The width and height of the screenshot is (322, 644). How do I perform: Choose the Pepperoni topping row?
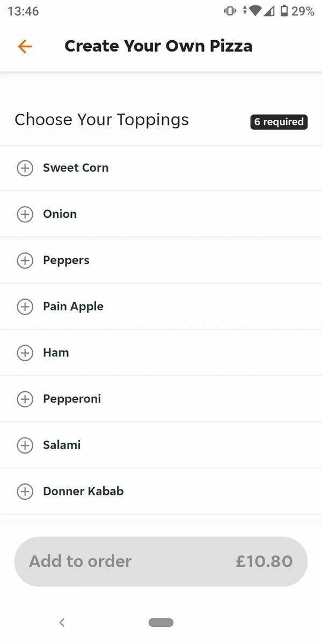(161, 399)
